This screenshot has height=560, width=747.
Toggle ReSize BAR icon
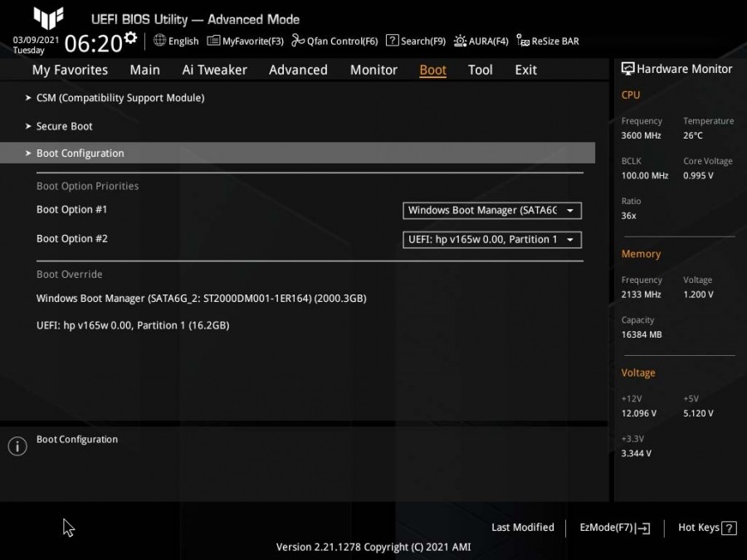(523, 41)
